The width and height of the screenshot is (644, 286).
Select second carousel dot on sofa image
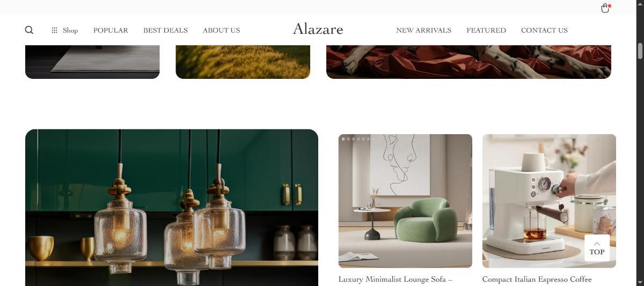coord(348,139)
